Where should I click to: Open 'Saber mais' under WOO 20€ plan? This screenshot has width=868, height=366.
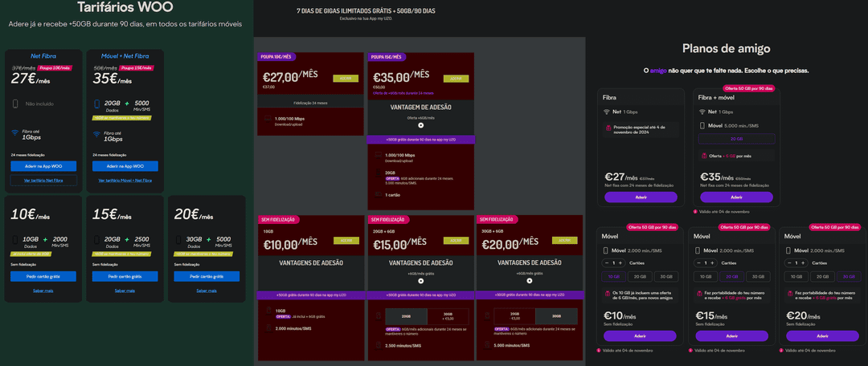tap(207, 291)
